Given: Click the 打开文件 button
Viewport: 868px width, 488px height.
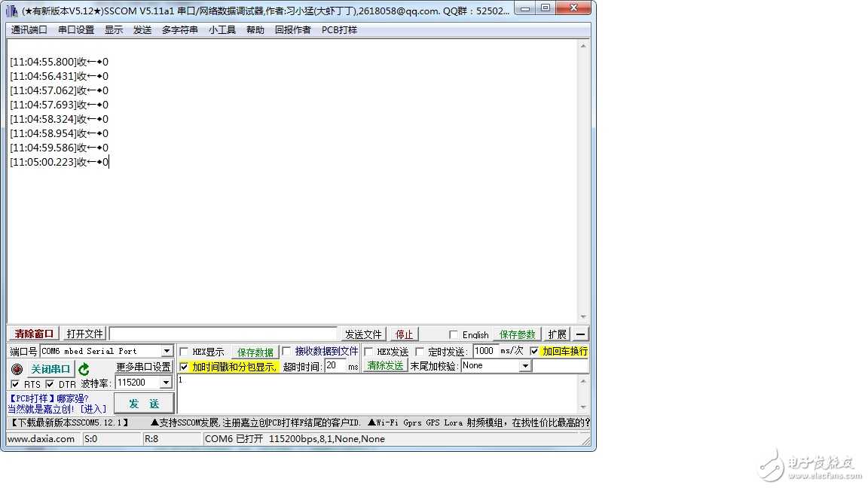Looking at the screenshot, I should 84,334.
